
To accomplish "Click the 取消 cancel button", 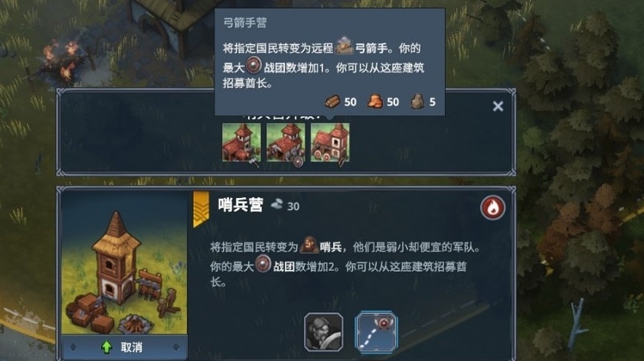I will coord(125,347).
